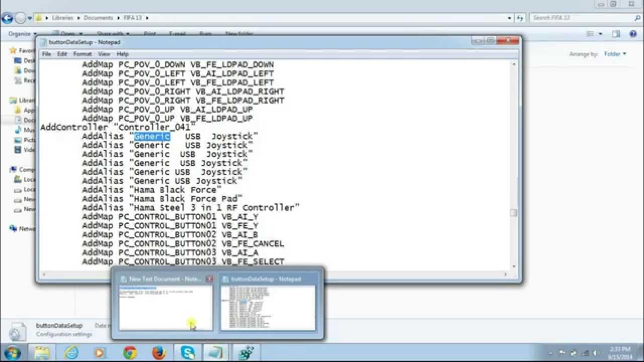Viewport: 644px width, 362px height.
Task: Click the line PC_POV_0_DOWN VB_FE_LDPAD_DOWN
Action: 178,65
